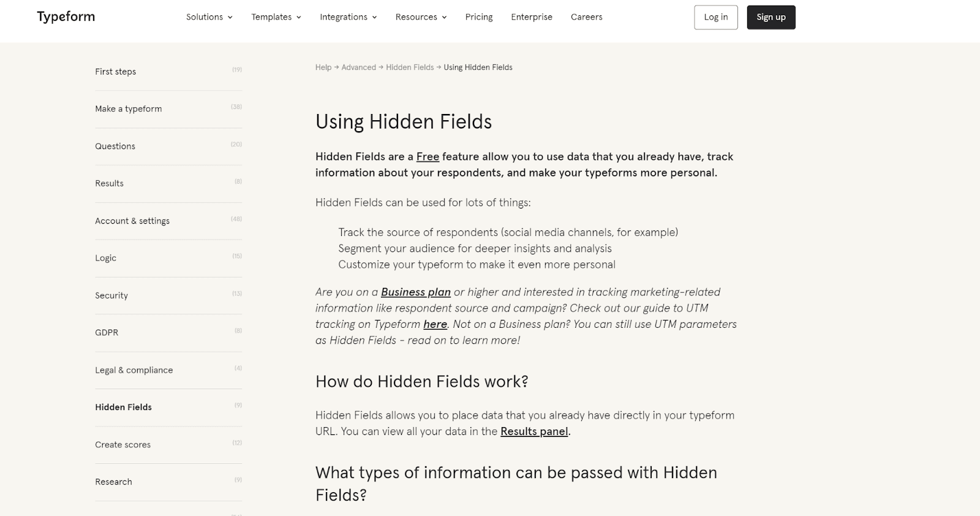Open the Business plan link
Image resolution: width=980 pixels, height=516 pixels.
(x=416, y=292)
